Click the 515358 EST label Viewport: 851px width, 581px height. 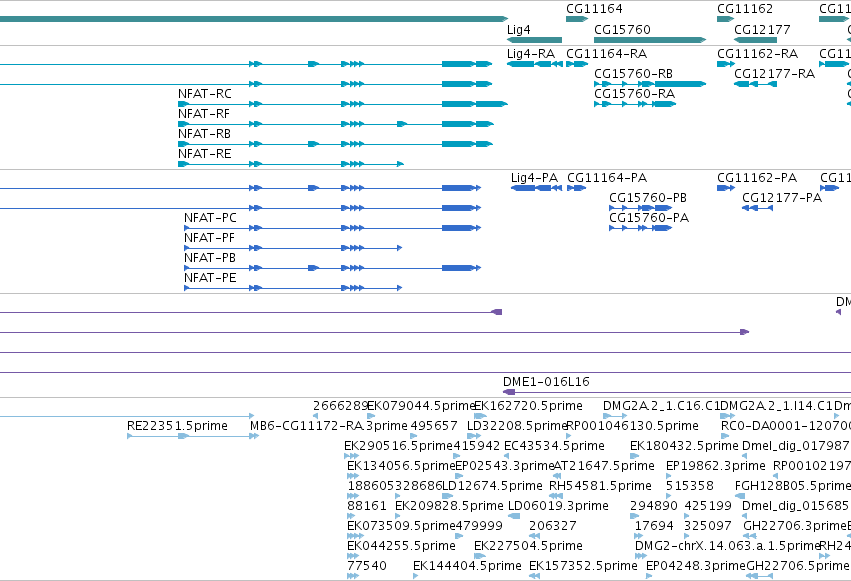point(690,486)
